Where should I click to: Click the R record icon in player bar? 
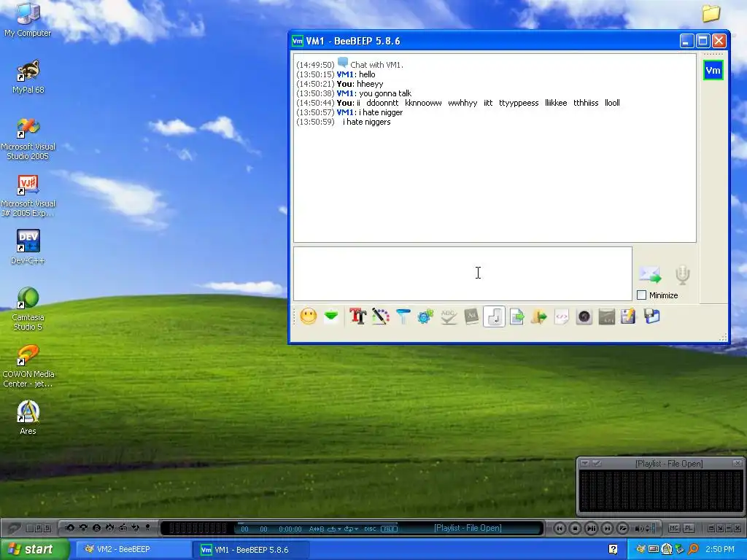tap(96, 528)
